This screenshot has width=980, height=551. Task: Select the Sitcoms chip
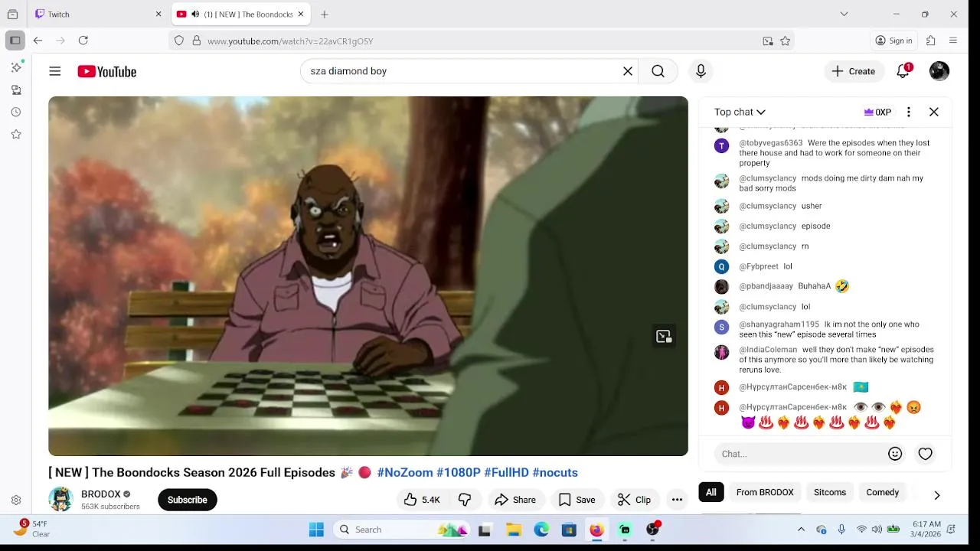coord(830,492)
